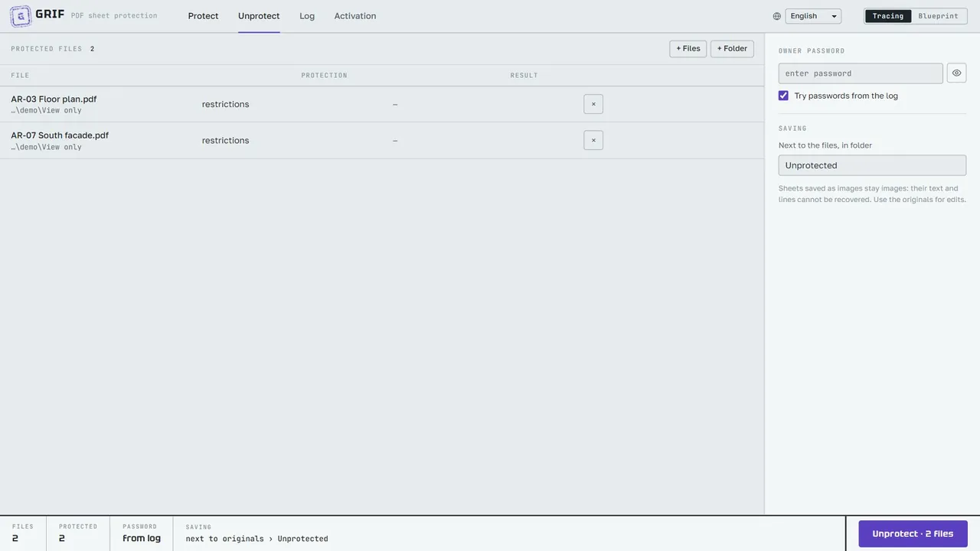Click the Try passwords from the log label
980x551 pixels.
click(846, 96)
